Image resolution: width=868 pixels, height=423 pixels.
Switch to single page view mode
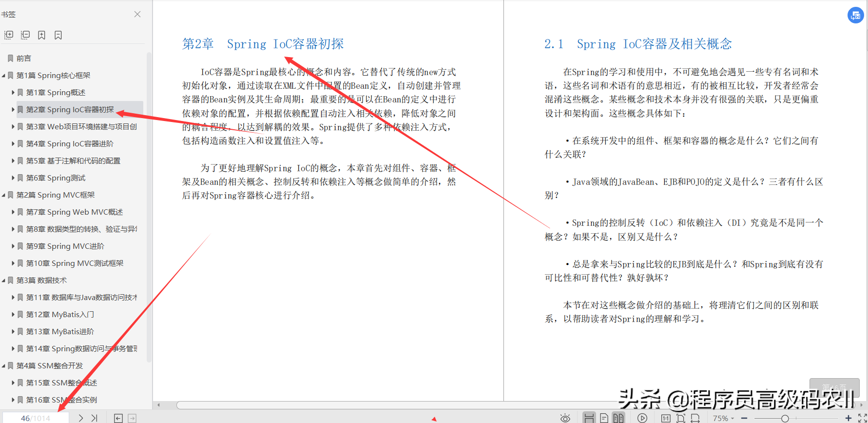click(604, 418)
